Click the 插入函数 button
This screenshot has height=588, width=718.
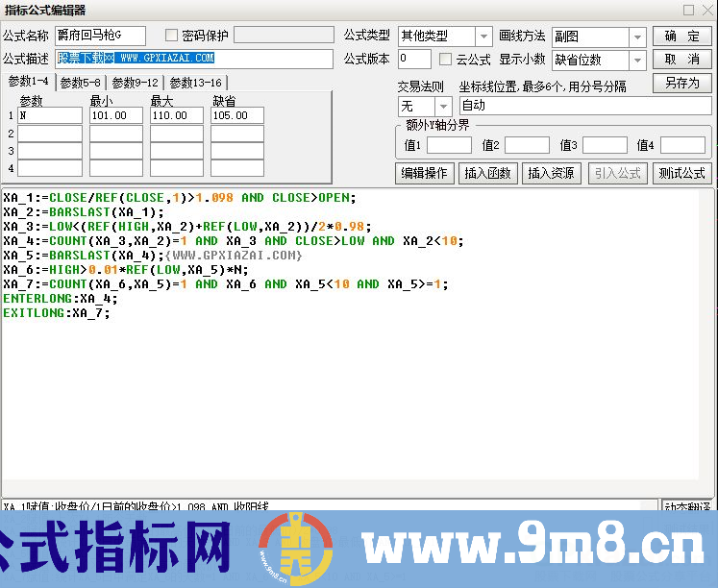click(487, 174)
